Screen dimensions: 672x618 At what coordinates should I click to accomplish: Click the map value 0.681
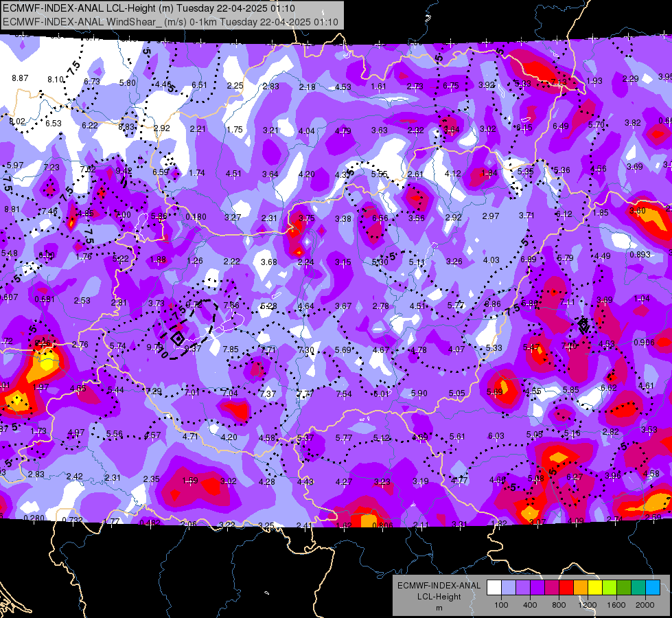pos(45,299)
